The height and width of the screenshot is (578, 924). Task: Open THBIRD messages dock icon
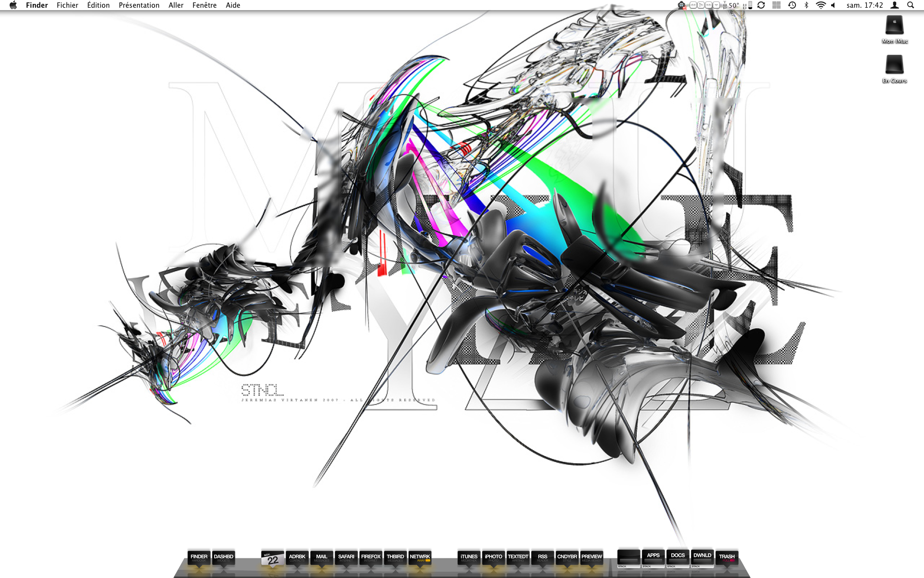pyautogui.click(x=395, y=558)
